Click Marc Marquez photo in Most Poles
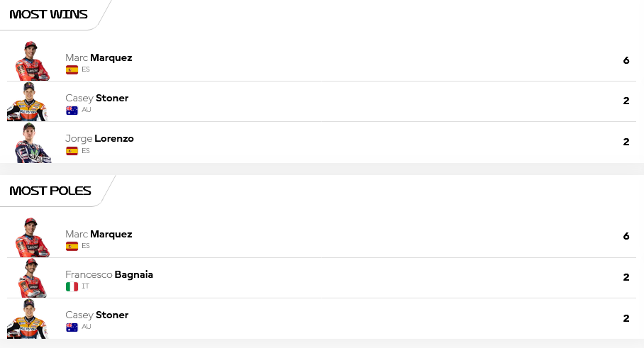Screen dimensions: 644x348 pyautogui.click(x=32, y=237)
